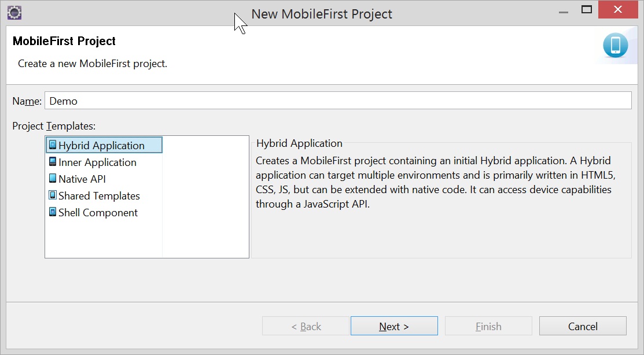Click the Shared Templates template icon
This screenshot has height=355, width=644.
(53, 195)
